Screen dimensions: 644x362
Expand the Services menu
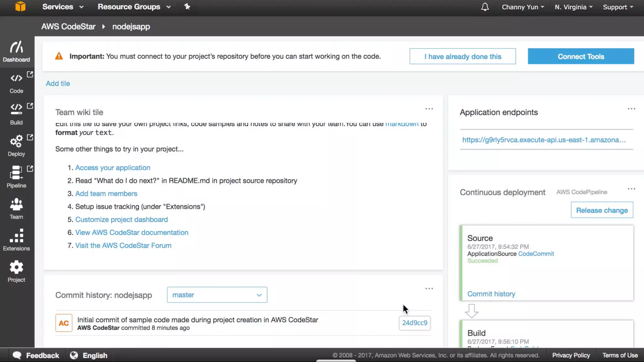63,7
